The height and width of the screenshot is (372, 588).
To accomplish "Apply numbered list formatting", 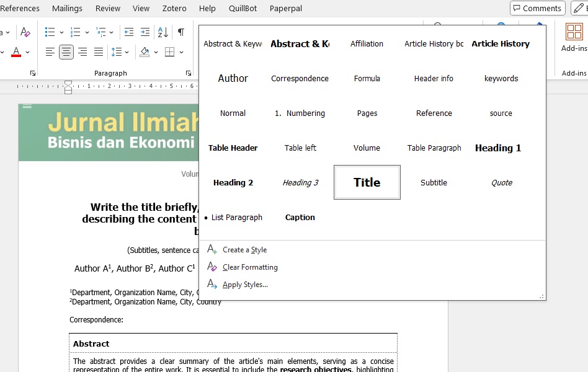I will point(76,32).
